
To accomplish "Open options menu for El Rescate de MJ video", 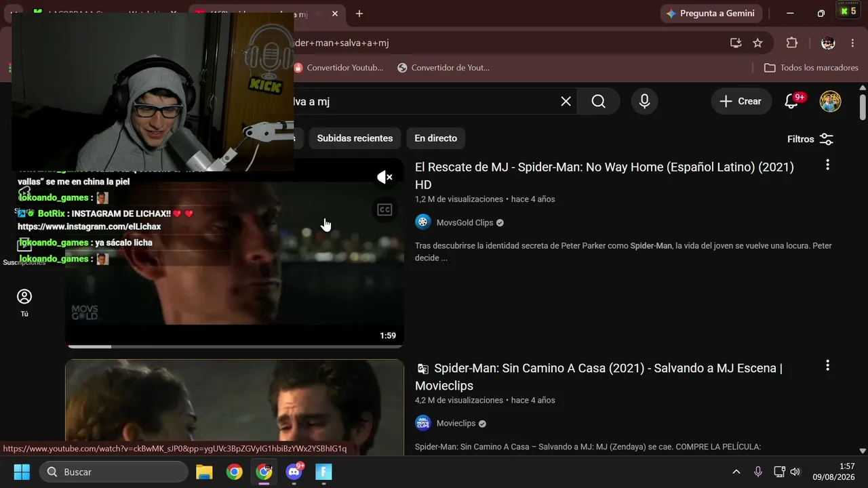I will 827,165.
